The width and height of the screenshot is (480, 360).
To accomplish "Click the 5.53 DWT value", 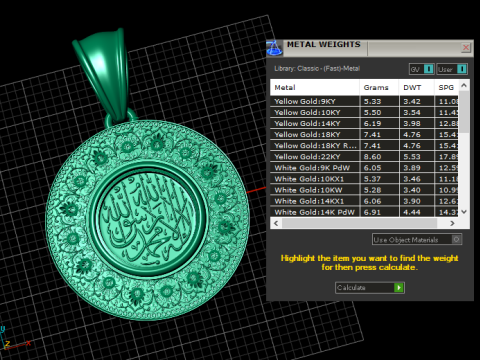I will click(412, 157).
